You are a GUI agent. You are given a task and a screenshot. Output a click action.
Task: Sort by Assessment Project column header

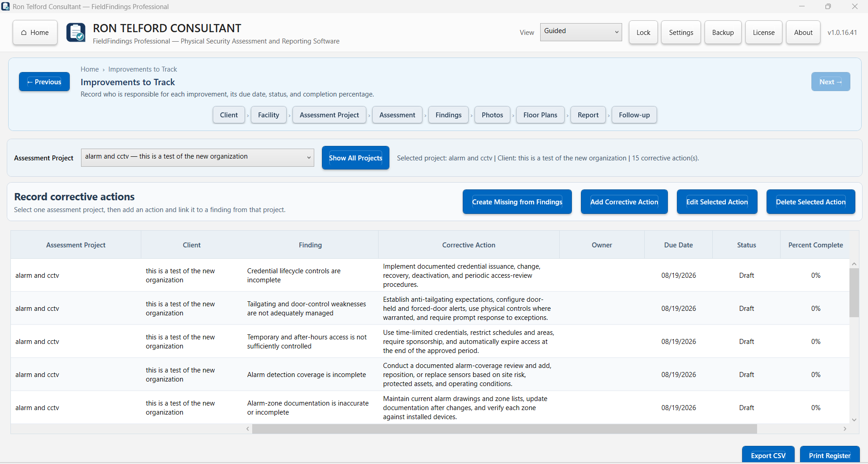coord(76,245)
